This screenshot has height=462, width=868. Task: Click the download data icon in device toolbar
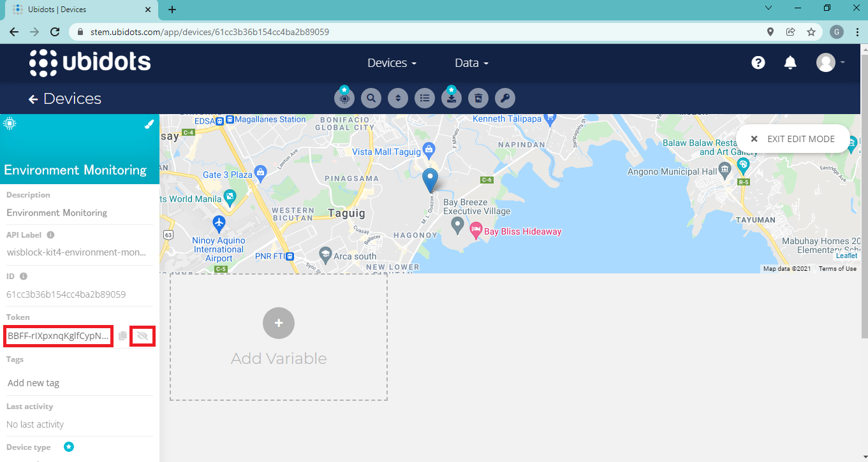[452, 98]
